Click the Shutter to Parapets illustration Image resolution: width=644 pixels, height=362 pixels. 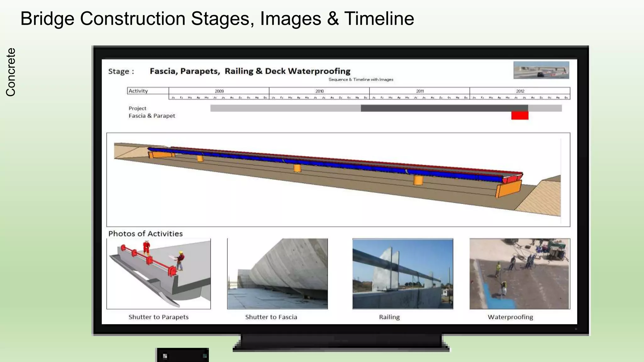(x=158, y=274)
